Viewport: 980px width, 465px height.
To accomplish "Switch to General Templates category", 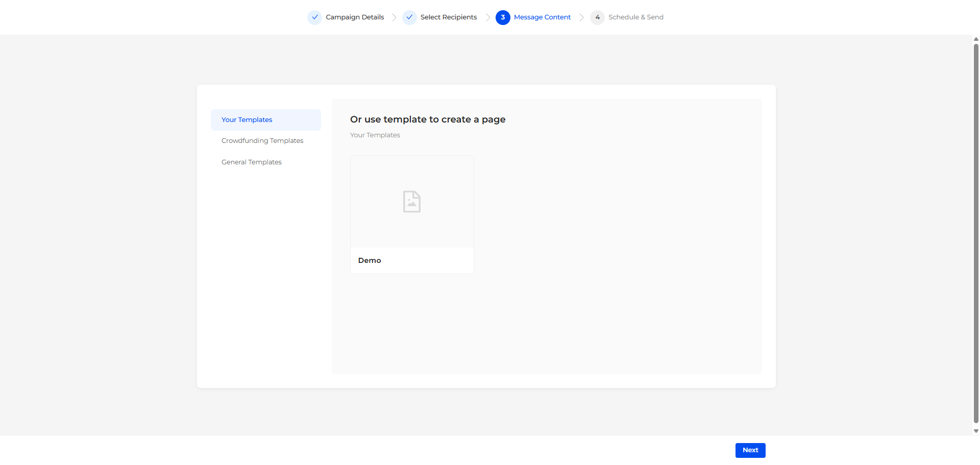I will tap(252, 162).
